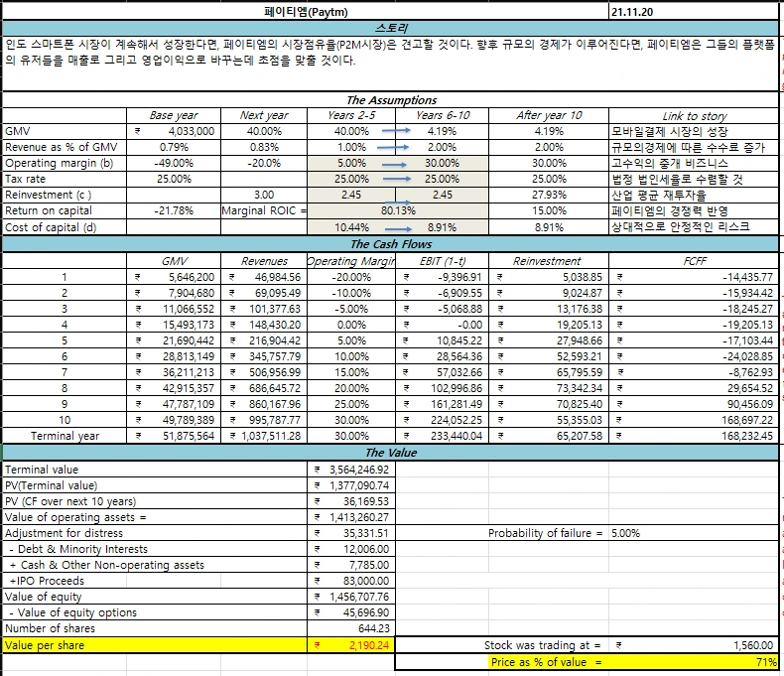Select year 5 EBIT value 10,845.22
This screenshot has width=784, height=676.
click(x=442, y=340)
